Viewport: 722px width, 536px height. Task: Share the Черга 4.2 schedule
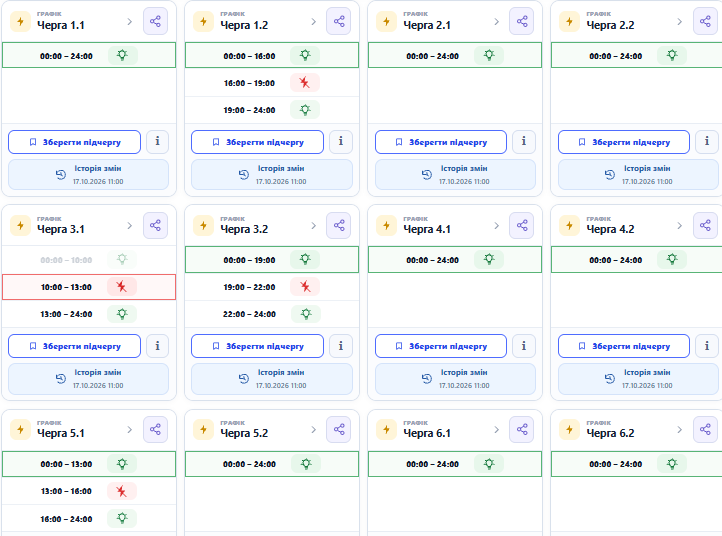[705, 225]
